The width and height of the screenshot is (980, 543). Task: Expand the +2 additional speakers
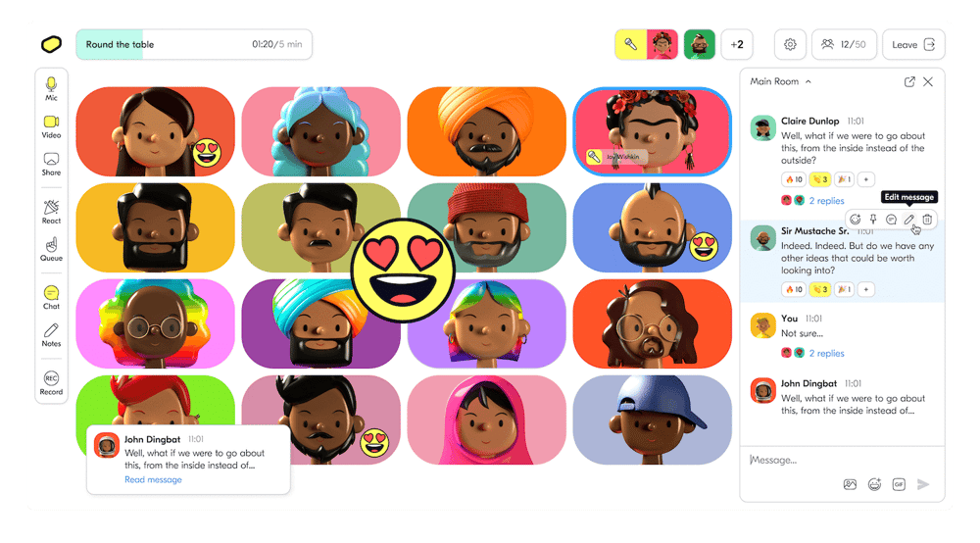point(737,44)
